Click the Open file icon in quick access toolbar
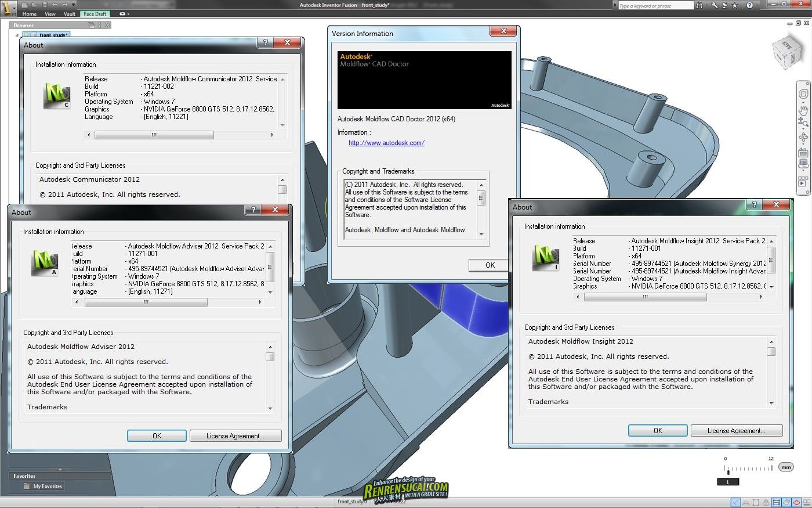Image resolution: width=812 pixels, height=508 pixels. 34,5
